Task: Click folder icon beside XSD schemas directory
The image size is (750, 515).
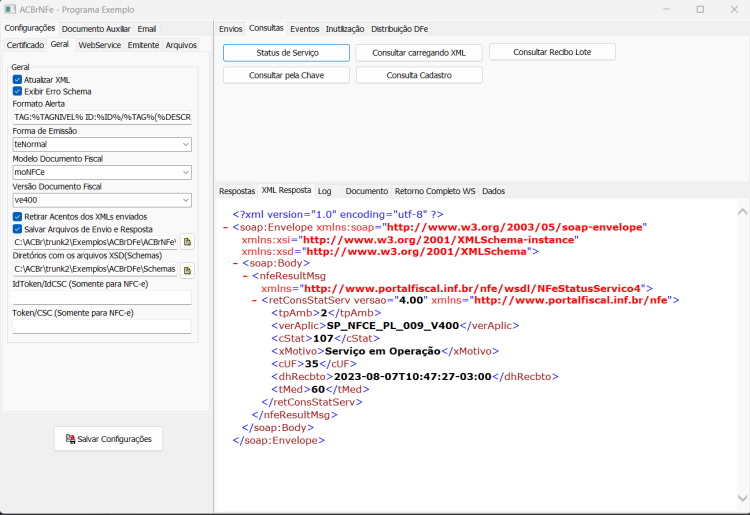Action: (x=187, y=271)
